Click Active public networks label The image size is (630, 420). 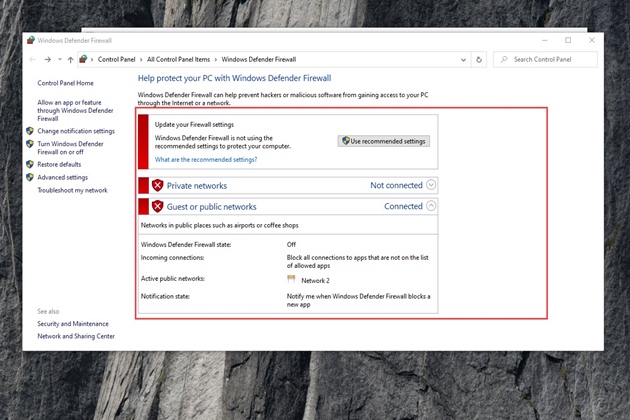(x=173, y=279)
